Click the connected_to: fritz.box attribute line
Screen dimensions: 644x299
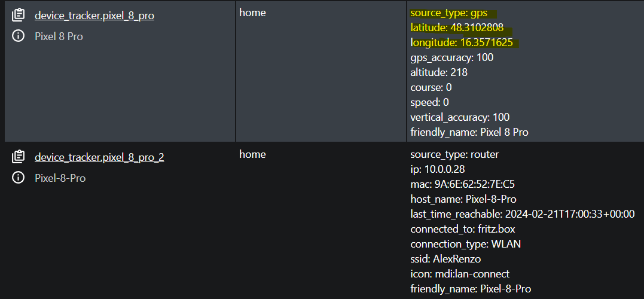[463, 229]
